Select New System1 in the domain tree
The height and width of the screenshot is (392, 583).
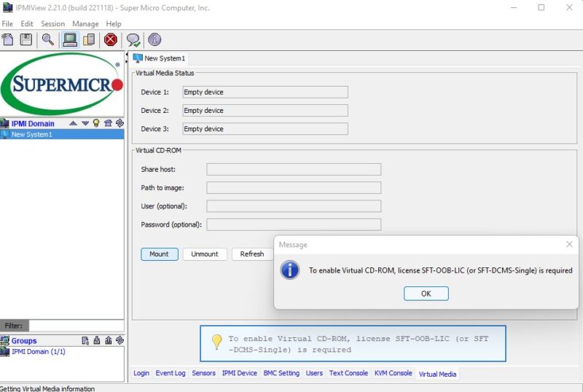[x=31, y=134]
